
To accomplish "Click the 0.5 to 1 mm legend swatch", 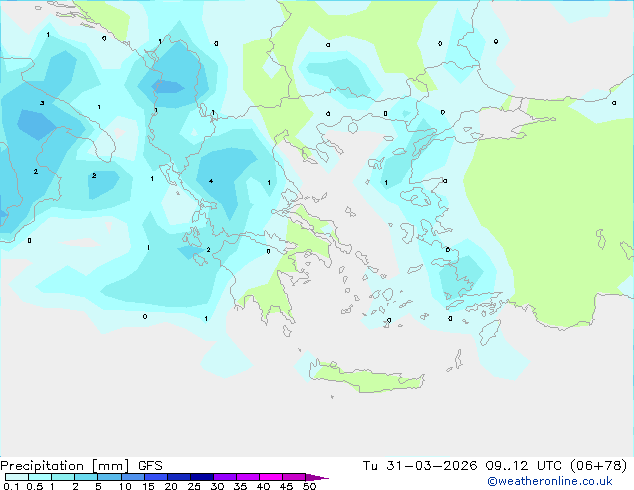I will click(x=40, y=477).
